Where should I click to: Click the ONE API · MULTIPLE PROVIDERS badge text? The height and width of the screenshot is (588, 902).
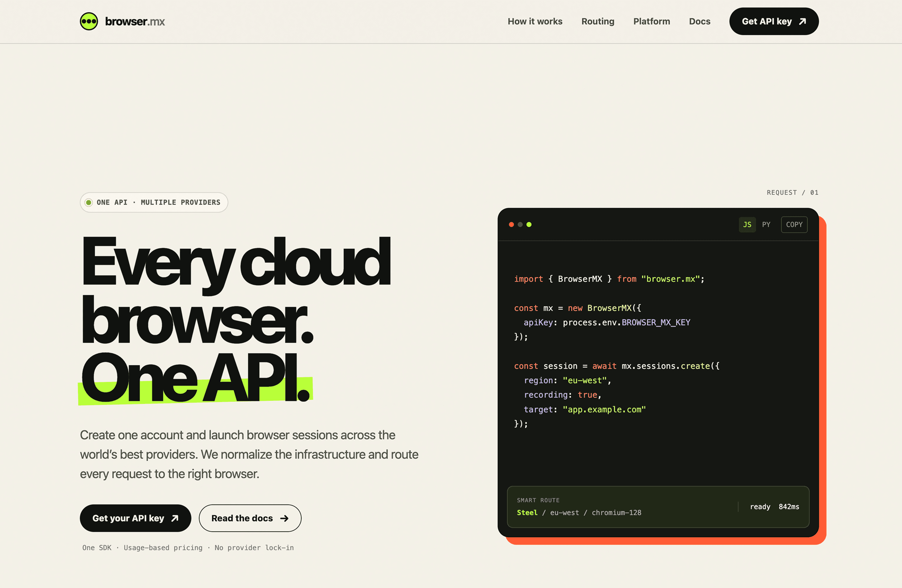[158, 202]
